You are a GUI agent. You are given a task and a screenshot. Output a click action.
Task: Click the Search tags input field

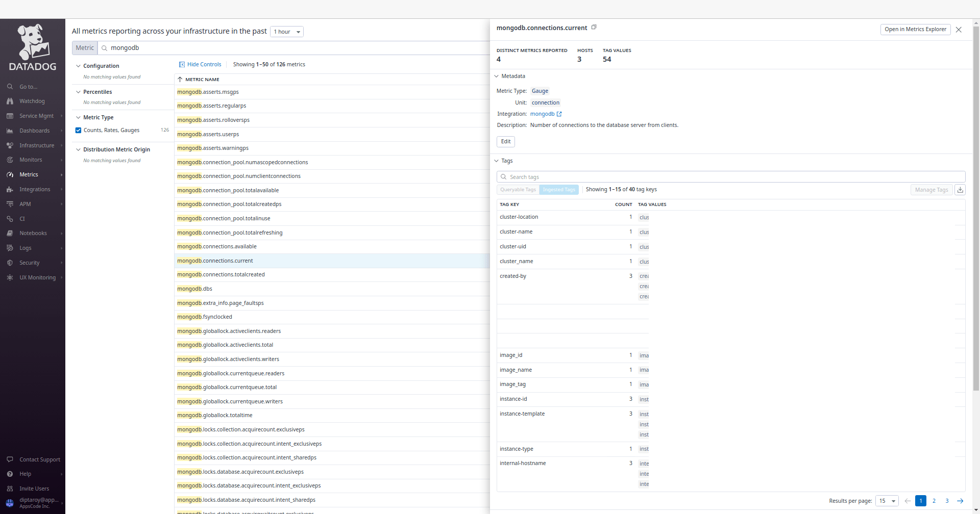coord(612,176)
